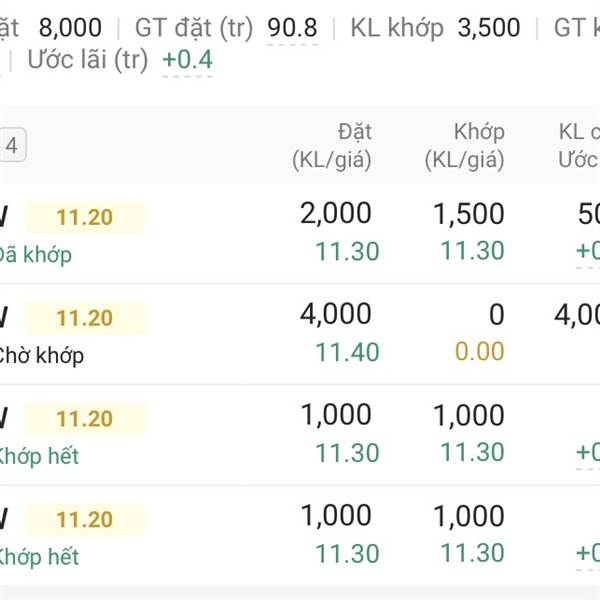This screenshot has width=600, height=600.
Task: Sort by the Đặt (KL/giá) column header
Action: (332, 145)
